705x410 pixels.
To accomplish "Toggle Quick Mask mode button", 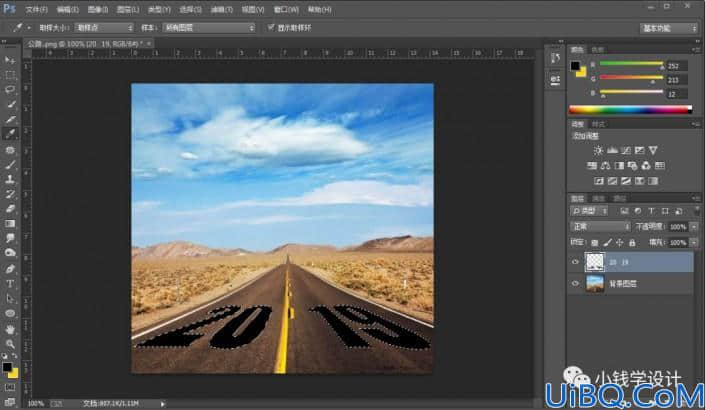I will (10, 388).
